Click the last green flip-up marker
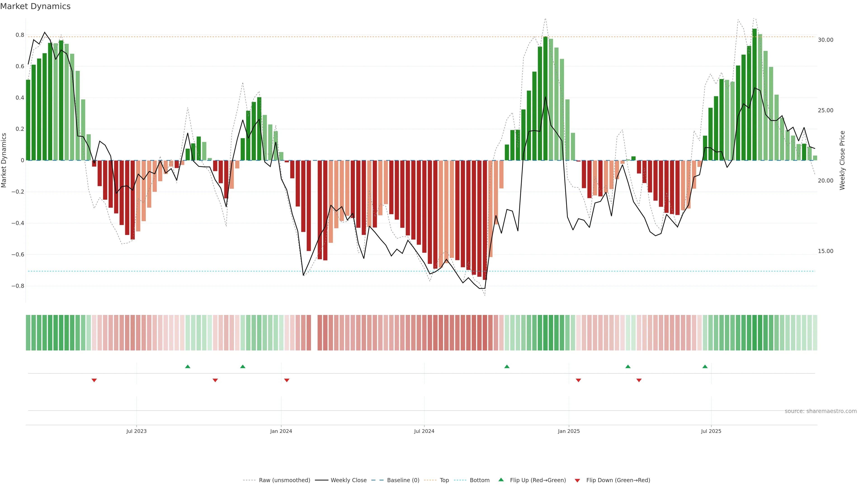The width and height of the screenshot is (868, 488). coord(705,366)
